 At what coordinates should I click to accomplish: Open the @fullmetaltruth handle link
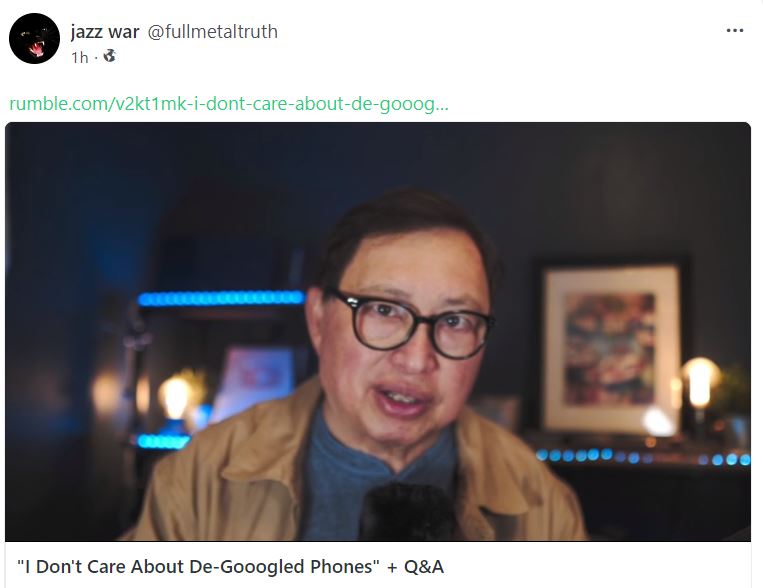[213, 32]
